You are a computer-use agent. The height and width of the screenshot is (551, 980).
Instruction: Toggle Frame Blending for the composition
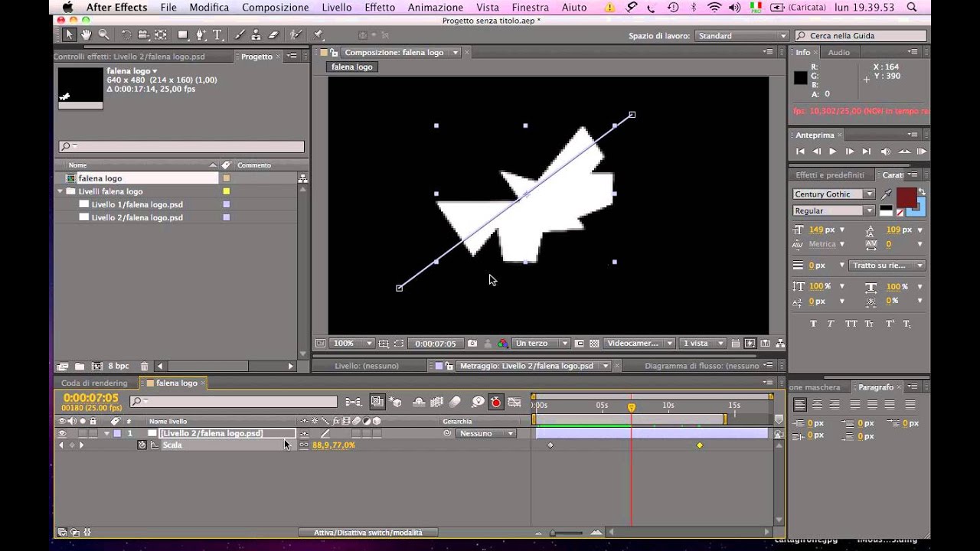pos(437,402)
